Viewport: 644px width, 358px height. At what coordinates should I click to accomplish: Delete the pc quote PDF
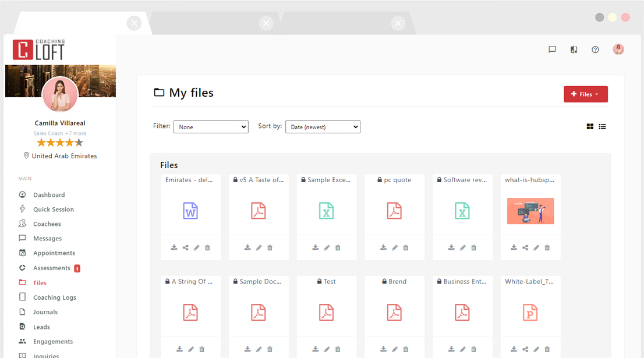tap(405, 247)
